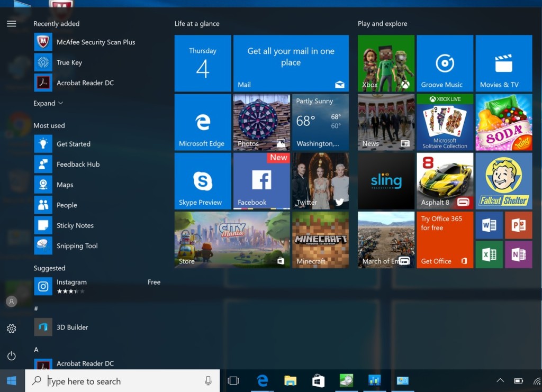Open the Twitter tile

click(320, 181)
